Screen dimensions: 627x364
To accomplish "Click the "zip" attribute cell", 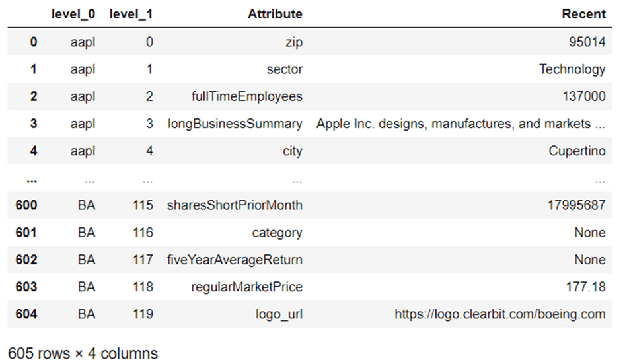I will pos(293,42).
